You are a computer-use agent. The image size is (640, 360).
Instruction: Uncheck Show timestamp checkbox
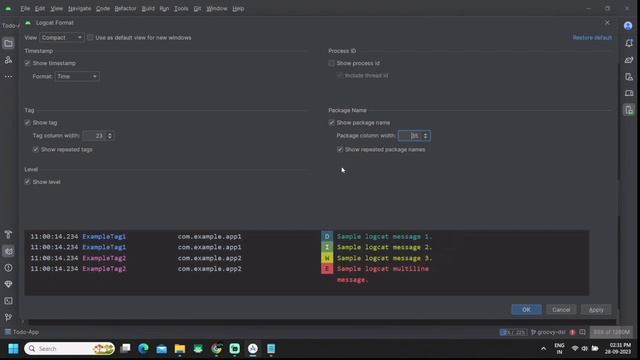[27, 63]
